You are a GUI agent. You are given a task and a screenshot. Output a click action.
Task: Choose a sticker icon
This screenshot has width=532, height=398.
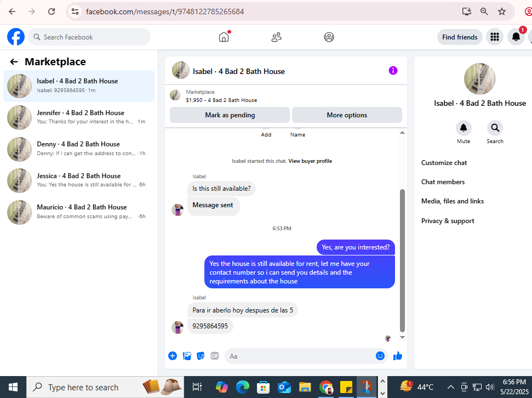201,356
